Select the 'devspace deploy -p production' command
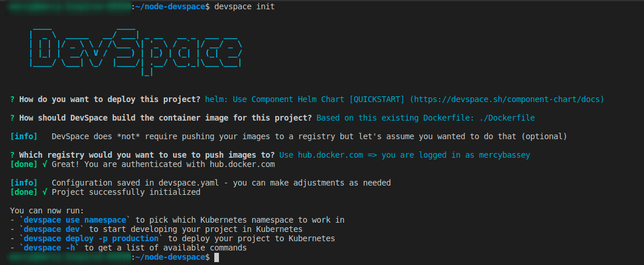644x265 pixels. click(x=91, y=238)
